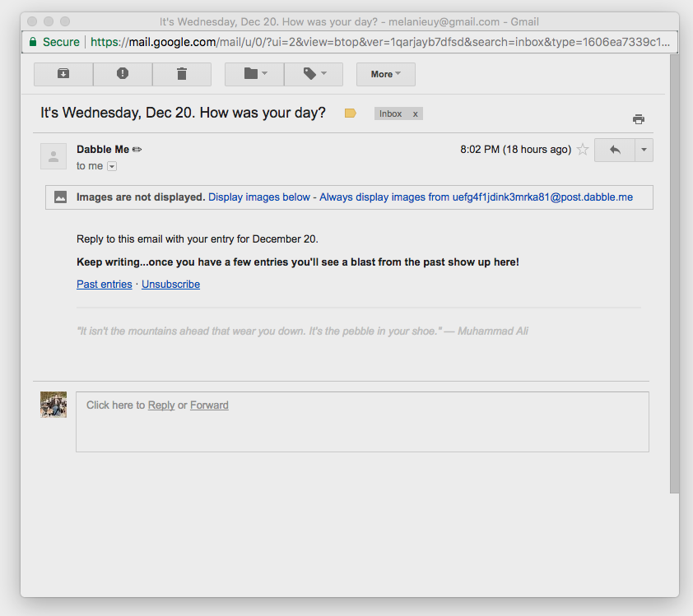Click the vertical scrollbar on right

[674, 271]
